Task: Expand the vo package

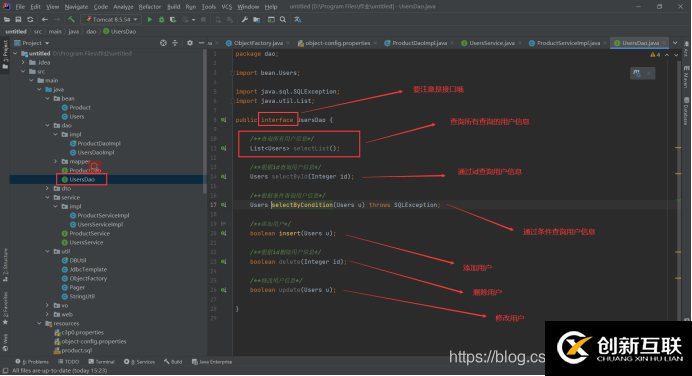Action: [x=48, y=305]
